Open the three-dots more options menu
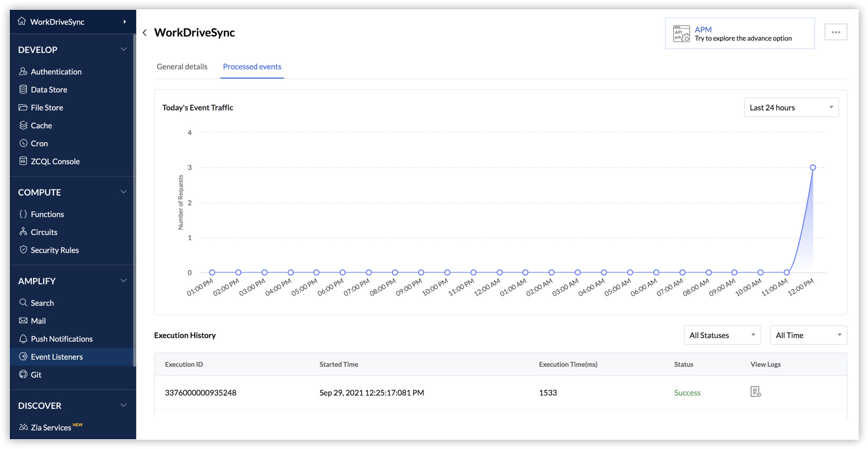This screenshot has height=449, width=868. pos(836,32)
